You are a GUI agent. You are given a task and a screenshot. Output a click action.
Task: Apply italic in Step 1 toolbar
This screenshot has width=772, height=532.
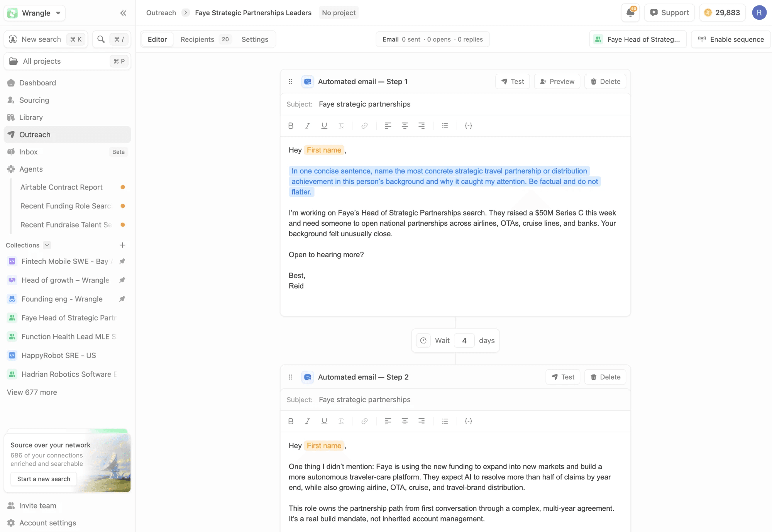point(308,125)
